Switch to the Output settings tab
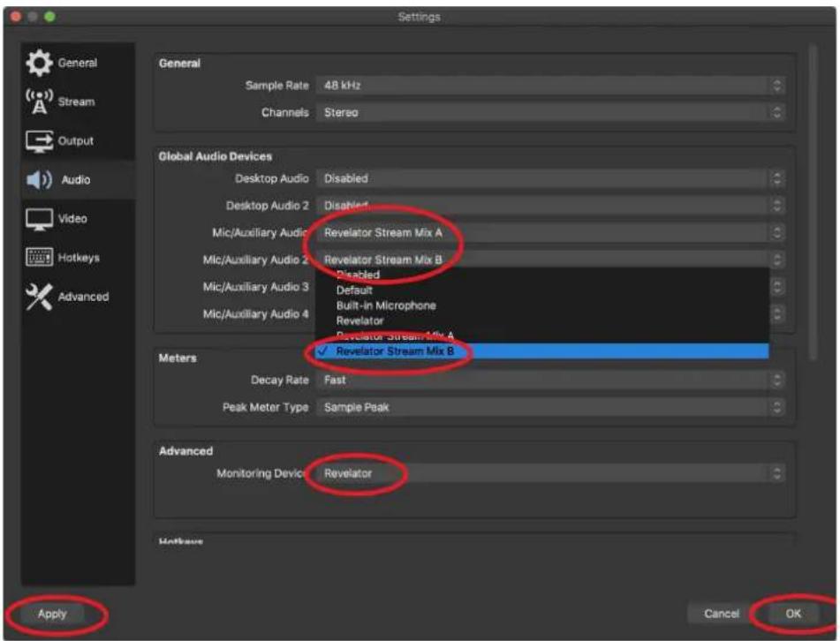Viewport: 840px width, 641px height. tap(78, 141)
